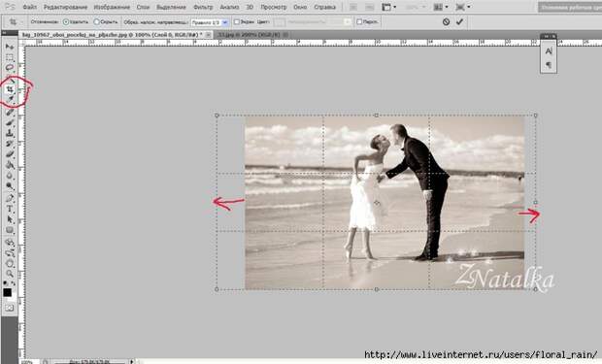
Task: Click the shield Цвет color swatch
Action: click(x=279, y=22)
